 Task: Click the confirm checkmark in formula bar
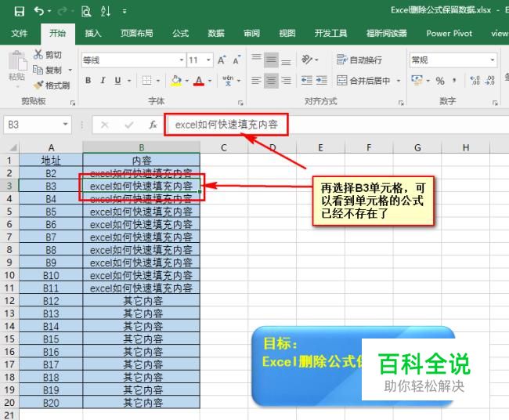pyautogui.click(x=129, y=125)
